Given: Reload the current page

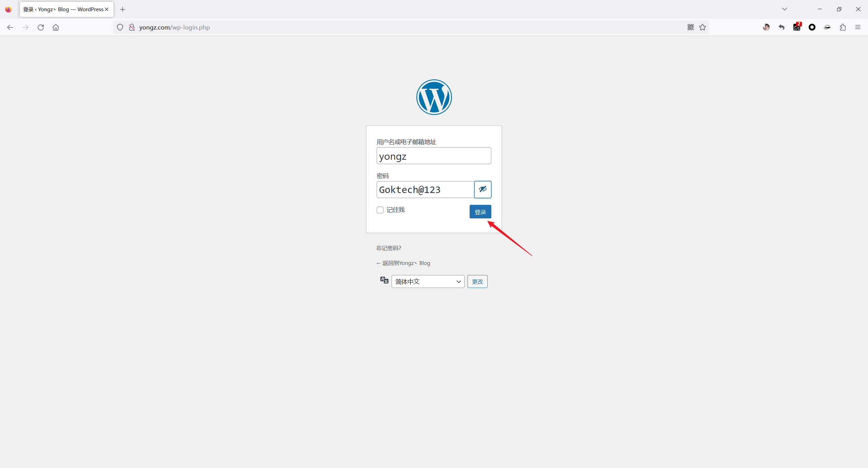Looking at the screenshot, I should tap(41, 27).
